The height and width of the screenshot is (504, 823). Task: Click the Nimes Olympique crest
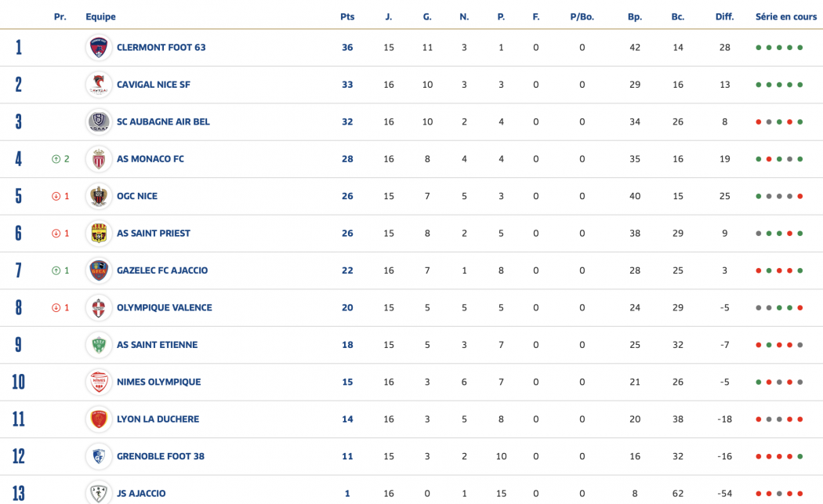point(99,382)
